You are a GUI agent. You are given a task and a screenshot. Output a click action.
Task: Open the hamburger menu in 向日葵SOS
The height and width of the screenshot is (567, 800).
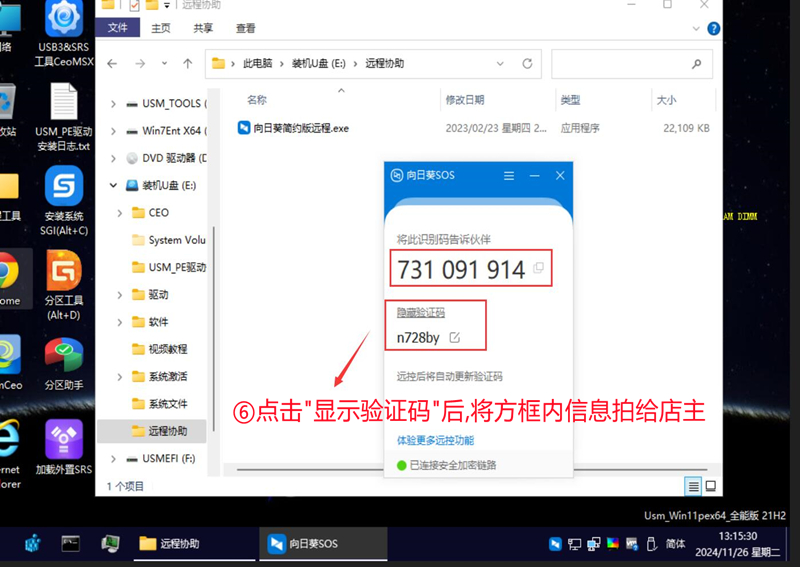click(x=509, y=175)
